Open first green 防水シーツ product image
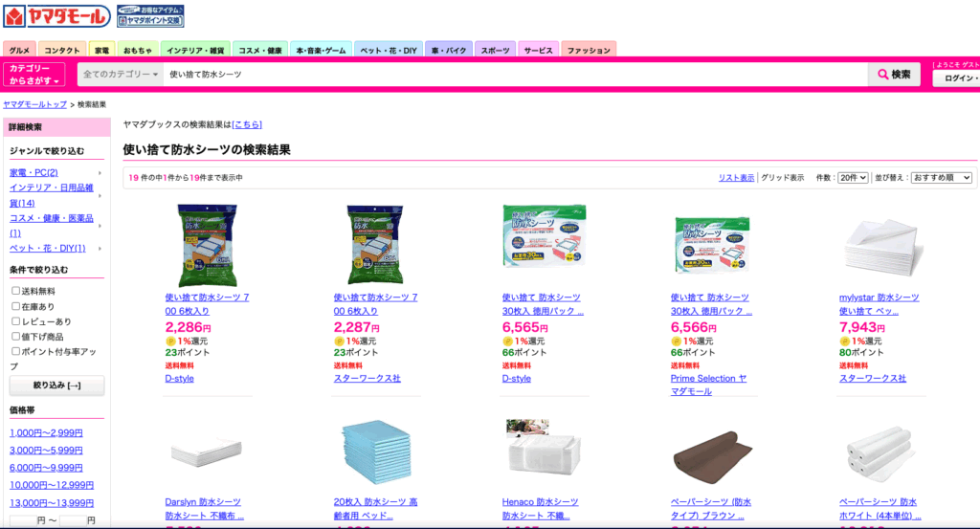 pos(207,245)
